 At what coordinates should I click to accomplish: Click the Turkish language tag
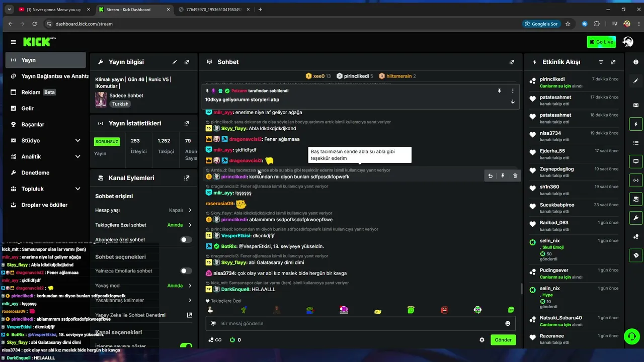coord(120,104)
